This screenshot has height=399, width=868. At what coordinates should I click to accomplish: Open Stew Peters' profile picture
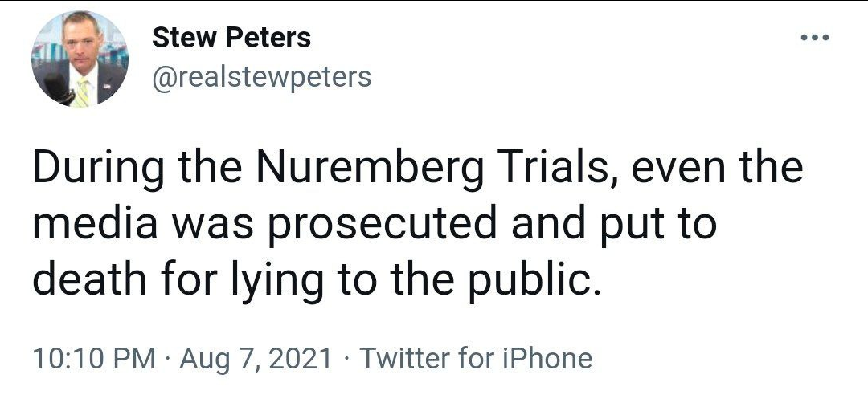(80, 59)
